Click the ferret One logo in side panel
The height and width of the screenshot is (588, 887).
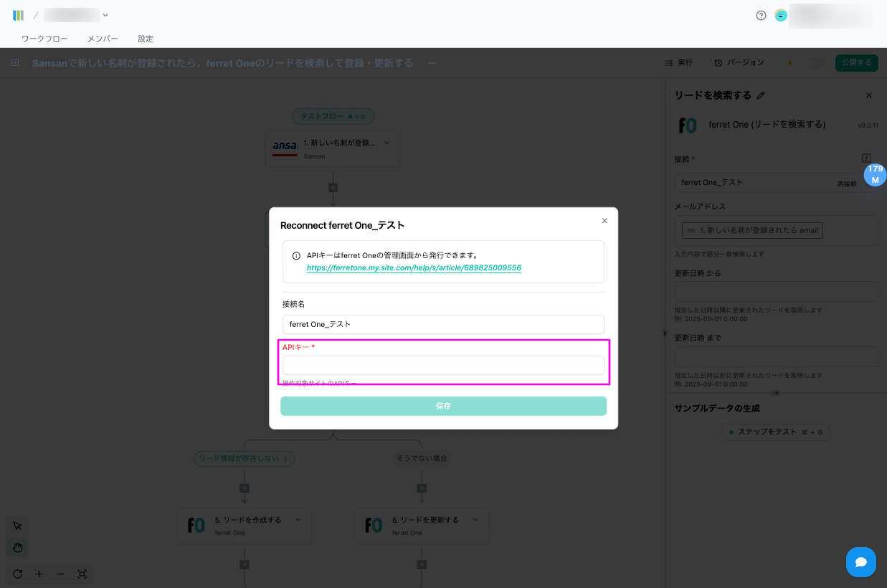688,125
